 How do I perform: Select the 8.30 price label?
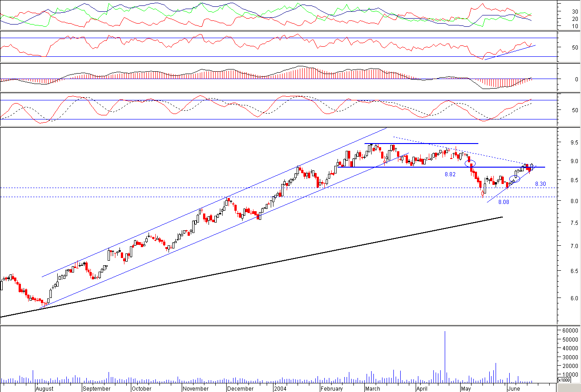coord(540,184)
